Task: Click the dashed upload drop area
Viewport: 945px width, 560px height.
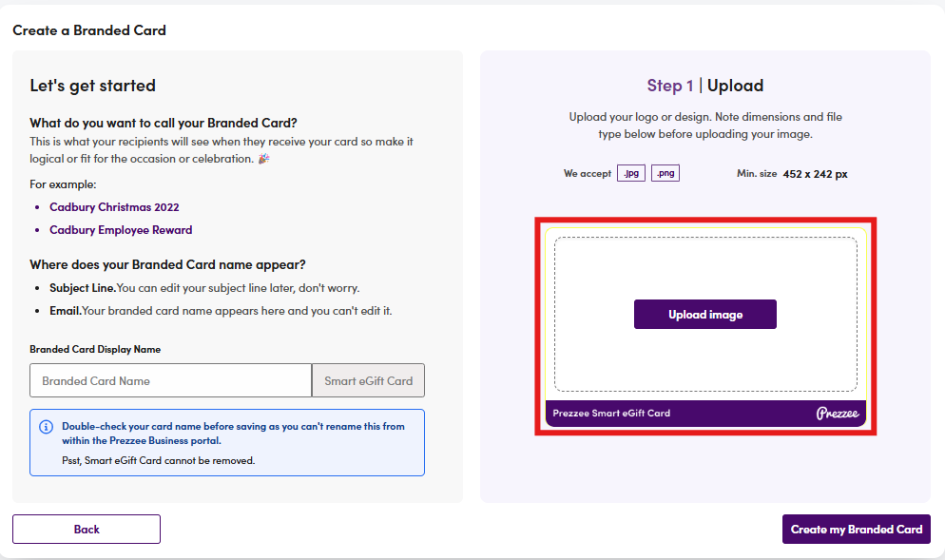Action: click(705, 314)
